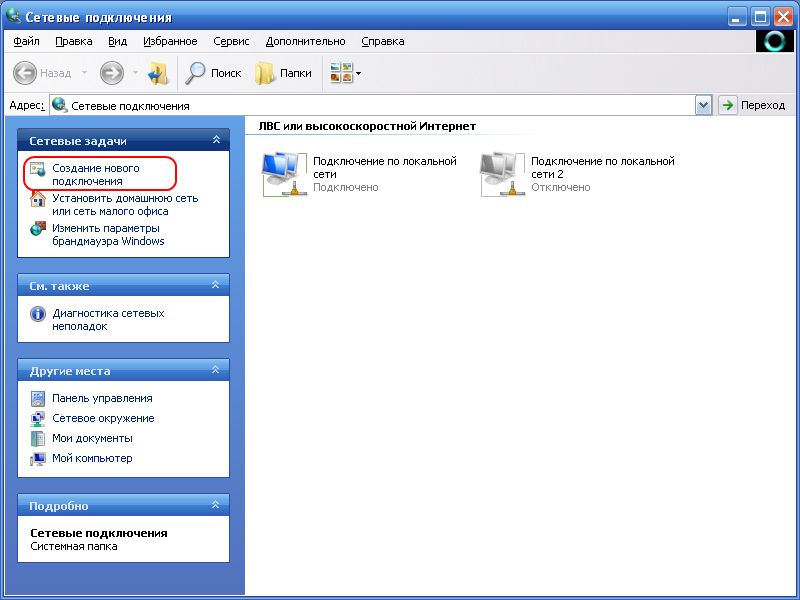
Task: Select the disabled Local Area Connection 2 icon
Action: 501,174
